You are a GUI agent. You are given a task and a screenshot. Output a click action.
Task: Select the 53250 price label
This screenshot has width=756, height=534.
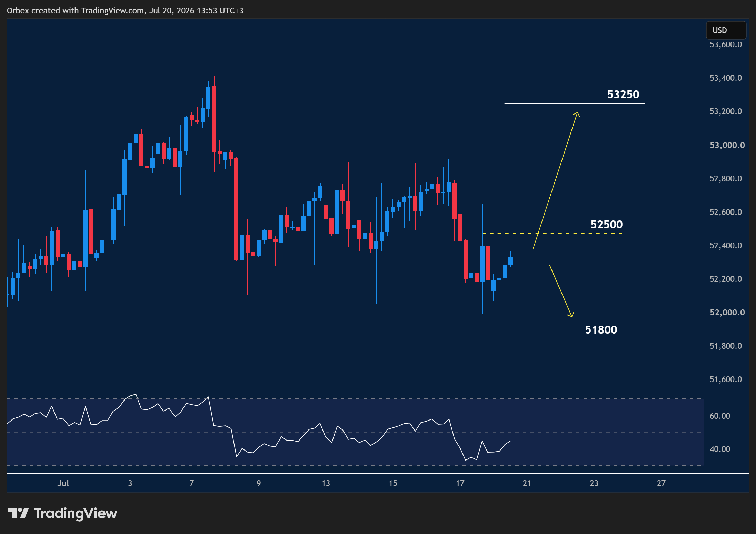click(623, 95)
